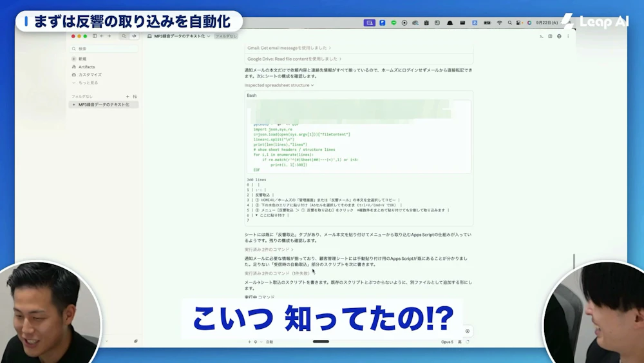This screenshot has height=363, width=644.
Task: Collapse Inspected spreadsheet structure section
Action: 279,85
